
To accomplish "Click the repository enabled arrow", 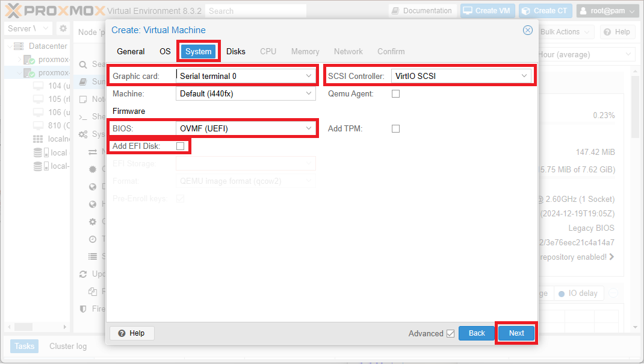I will [x=612, y=257].
